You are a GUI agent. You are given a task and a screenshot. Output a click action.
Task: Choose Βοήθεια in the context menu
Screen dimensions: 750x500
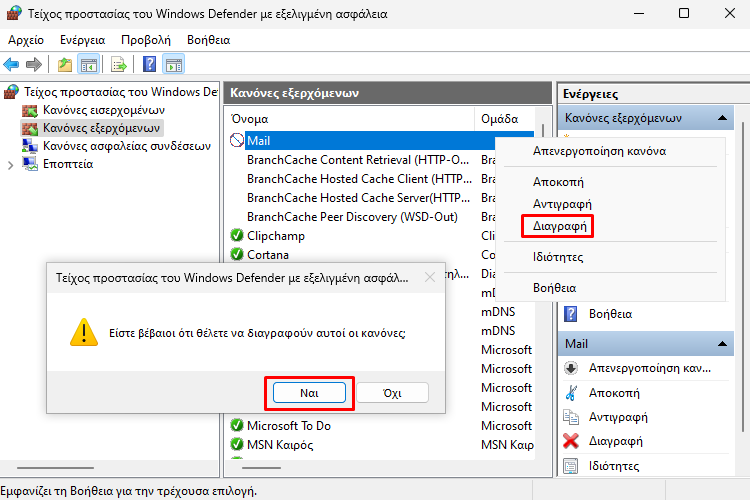coord(554,288)
